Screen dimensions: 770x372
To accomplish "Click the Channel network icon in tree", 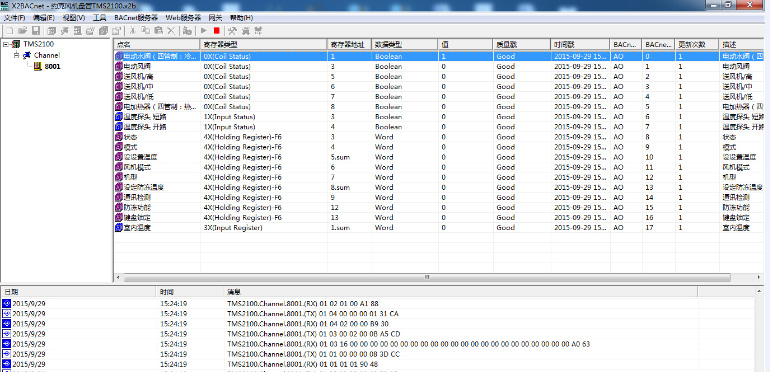I will [x=27, y=55].
